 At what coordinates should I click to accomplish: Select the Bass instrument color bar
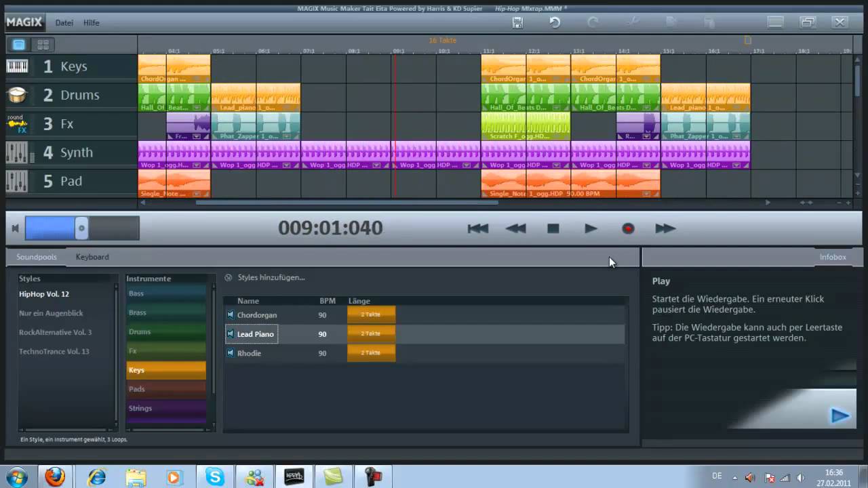click(166, 293)
